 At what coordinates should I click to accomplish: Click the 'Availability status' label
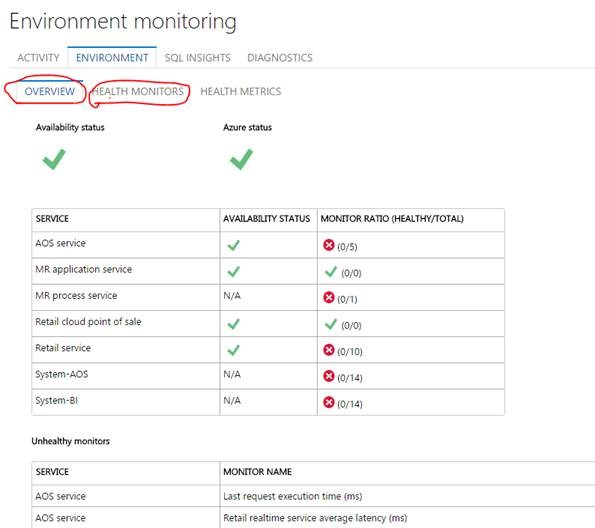(x=70, y=128)
